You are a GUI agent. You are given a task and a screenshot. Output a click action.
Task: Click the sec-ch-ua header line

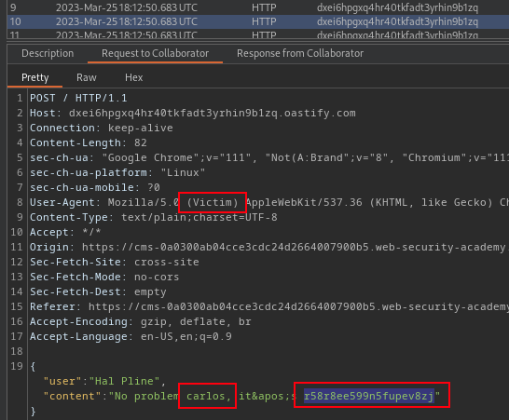click(269, 158)
